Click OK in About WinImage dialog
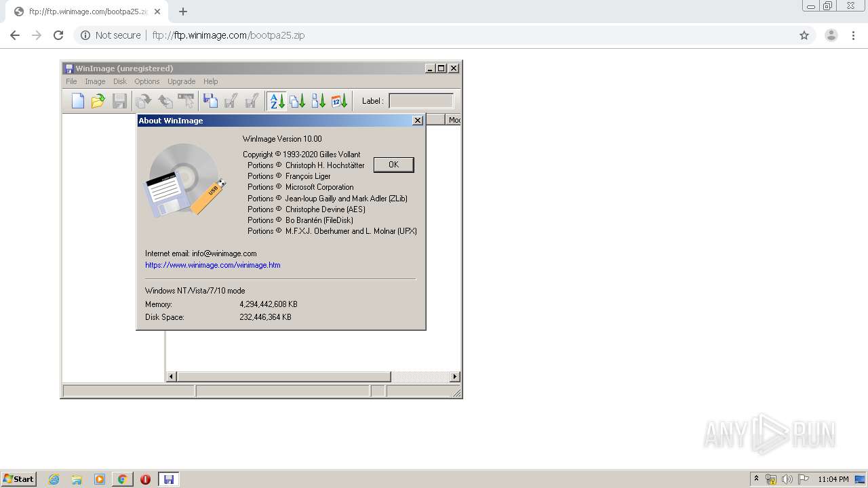 coord(393,165)
